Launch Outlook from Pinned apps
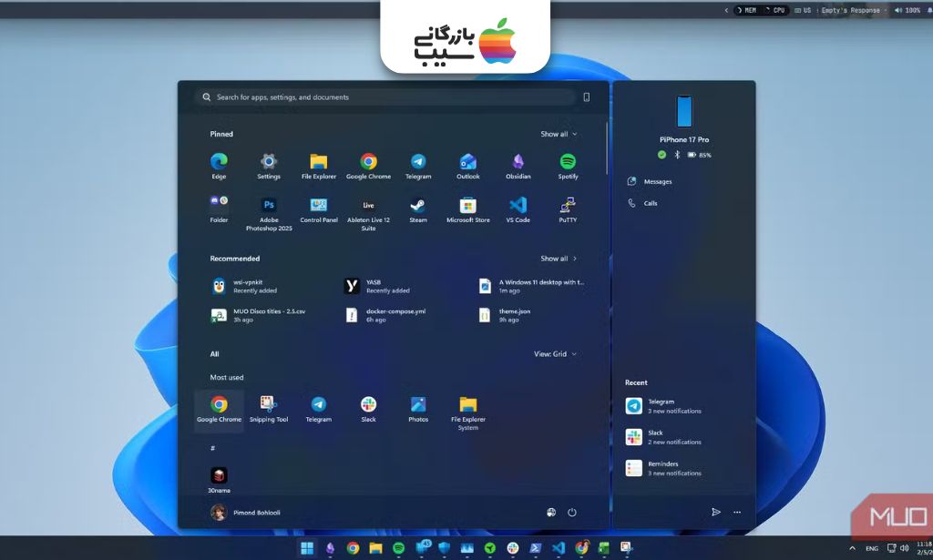Screen dimensions: 933x560 pyautogui.click(x=468, y=166)
